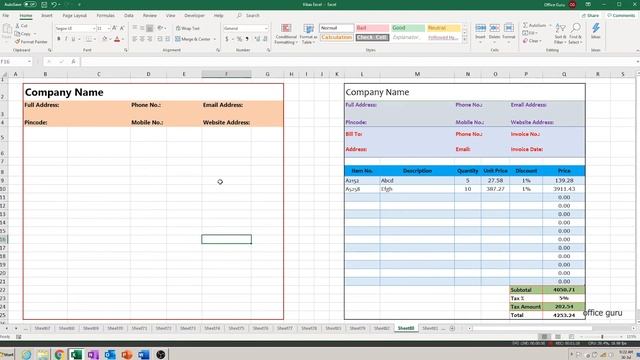
Task: Toggle Wrap Text
Action: tap(188, 28)
